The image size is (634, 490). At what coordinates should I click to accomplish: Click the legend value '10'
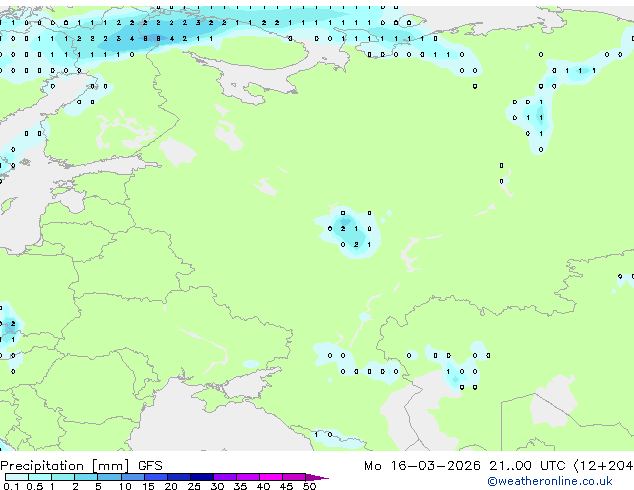[x=125, y=486]
